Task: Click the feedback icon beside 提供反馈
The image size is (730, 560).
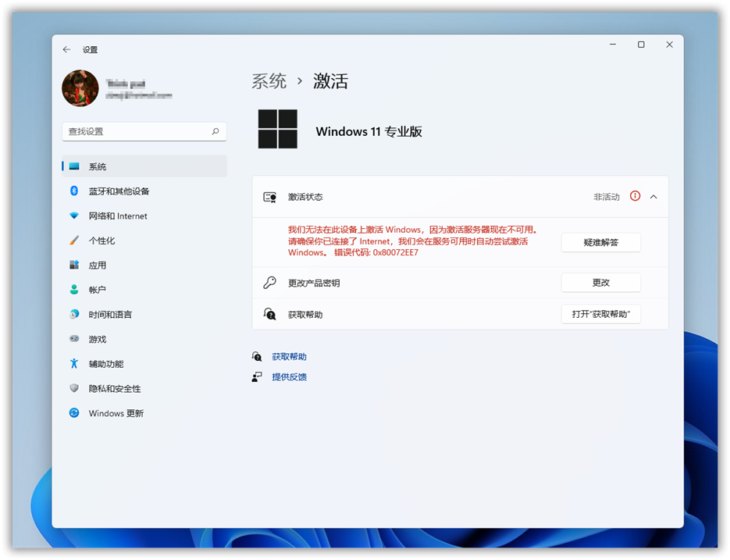Action: click(x=257, y=377)
